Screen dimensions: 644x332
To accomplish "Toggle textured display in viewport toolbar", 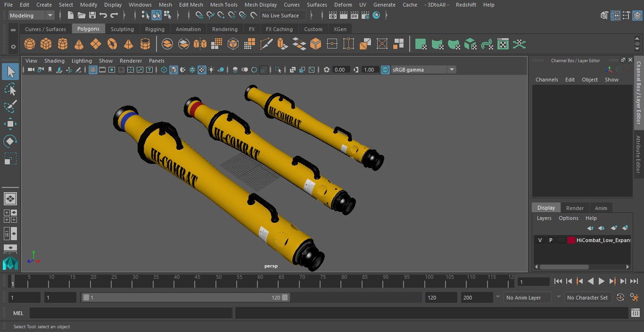I will pyautogui.click(x=202, y=70).
